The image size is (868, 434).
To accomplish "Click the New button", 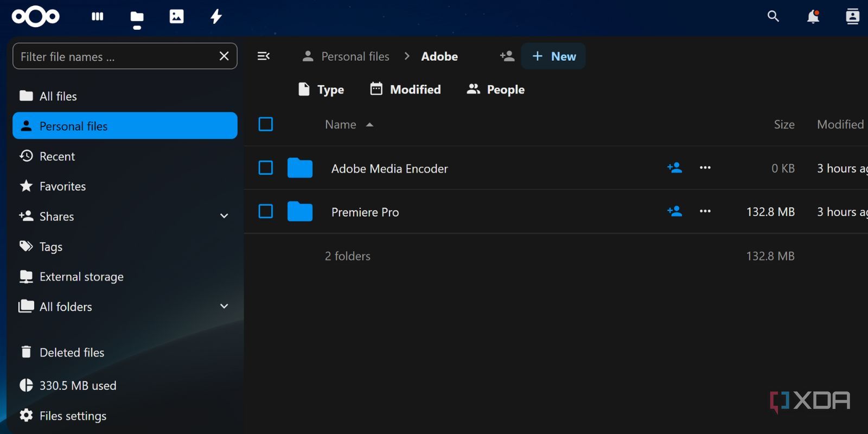I will [x=553, y=56].
